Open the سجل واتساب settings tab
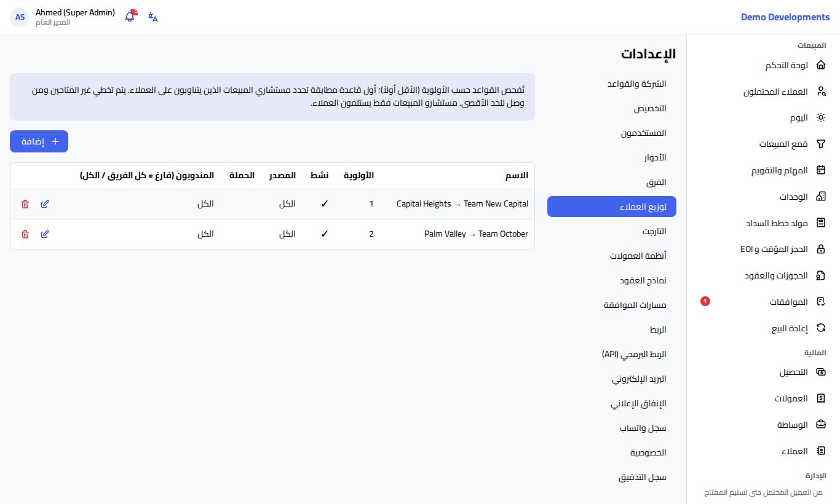 pos(612,428)
